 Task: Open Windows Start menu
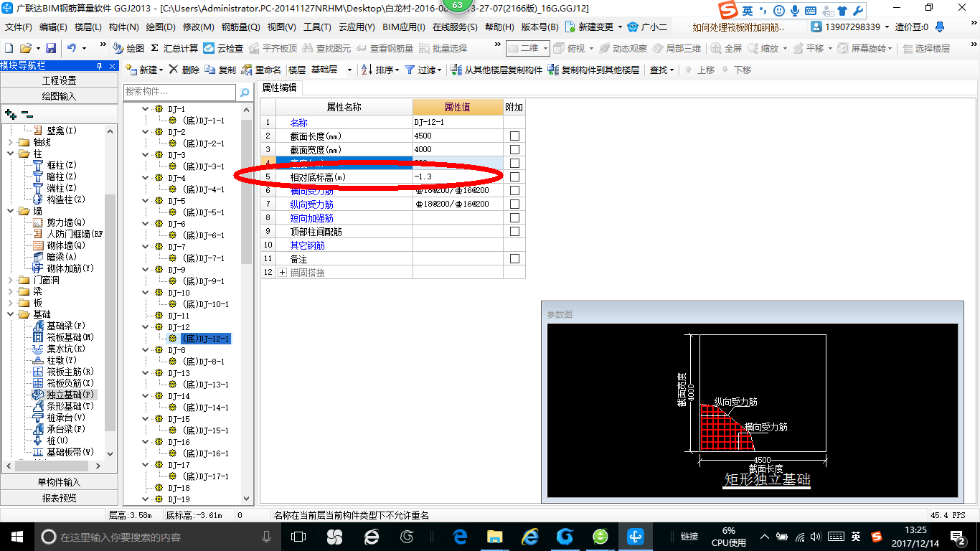tap(17, 537)
